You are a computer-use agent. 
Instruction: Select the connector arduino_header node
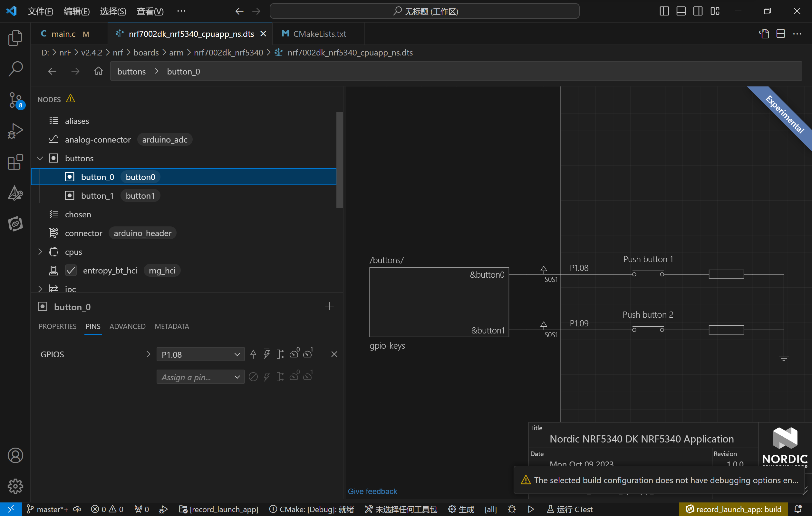click(x=184, y=233)
